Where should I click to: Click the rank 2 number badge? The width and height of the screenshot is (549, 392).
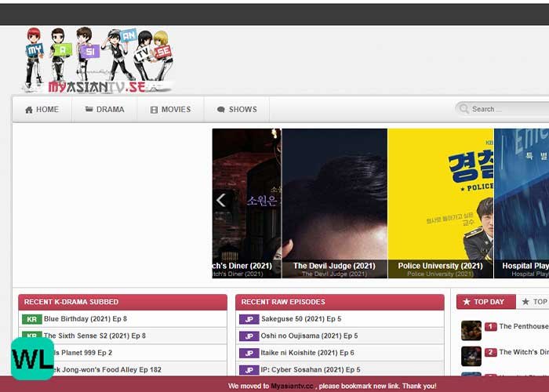(490, 353)
